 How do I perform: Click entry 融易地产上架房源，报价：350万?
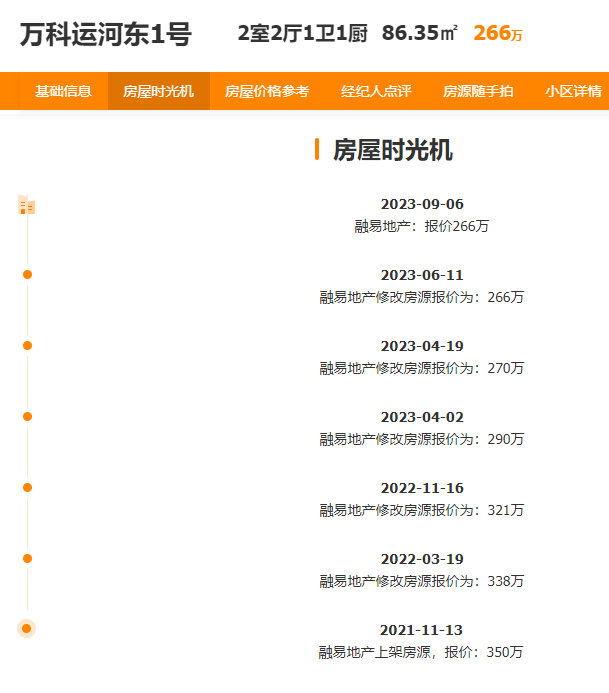click(x=421, y=652)
